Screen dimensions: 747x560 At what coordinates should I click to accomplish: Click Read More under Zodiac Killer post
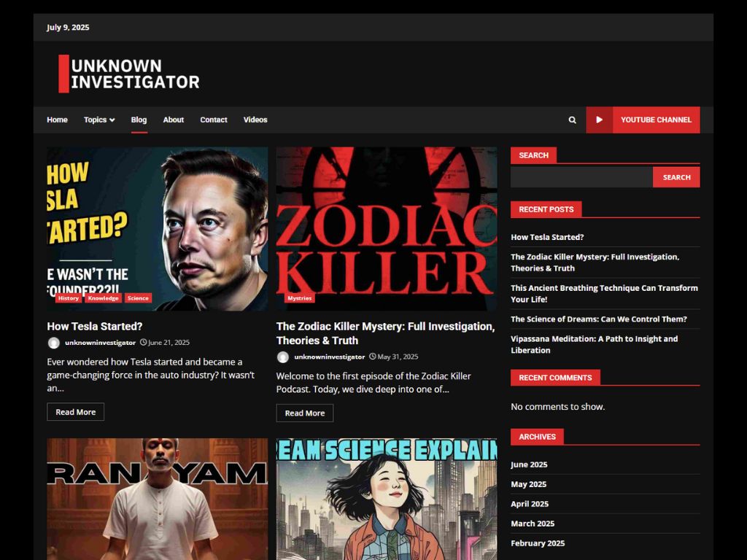[305, 413]
